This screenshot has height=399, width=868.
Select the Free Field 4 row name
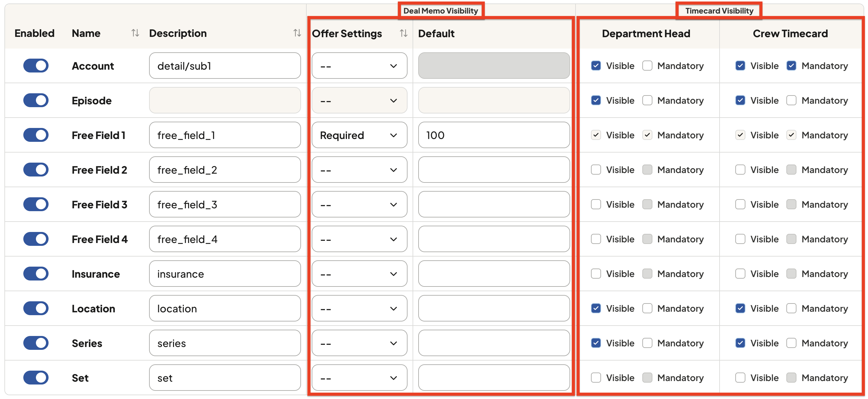click(100, 239)
